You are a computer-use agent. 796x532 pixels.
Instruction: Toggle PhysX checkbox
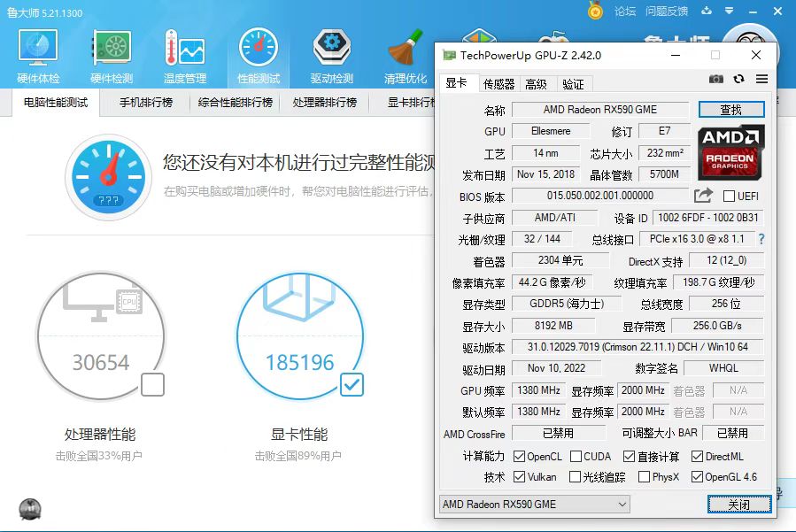point(644,476)
